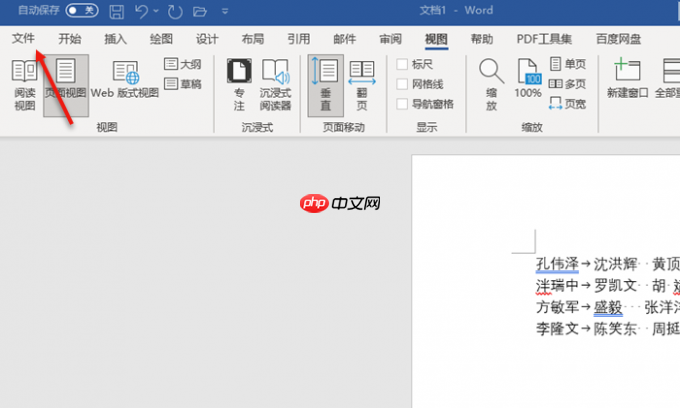The height and width of the screenshot is (408, 680).
Task: Switch to the 布局 tab
Action: click(253, 39)
